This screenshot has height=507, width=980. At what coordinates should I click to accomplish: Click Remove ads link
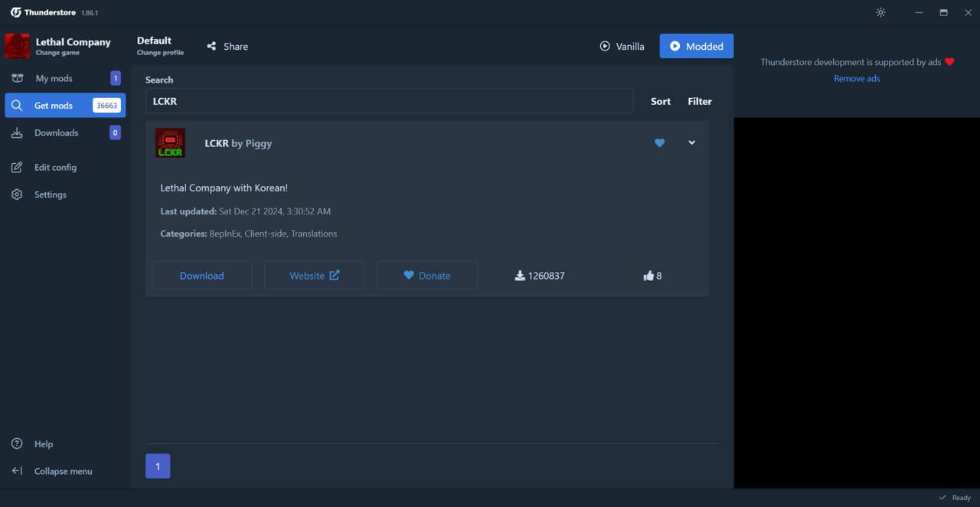(x=857, y=78)
